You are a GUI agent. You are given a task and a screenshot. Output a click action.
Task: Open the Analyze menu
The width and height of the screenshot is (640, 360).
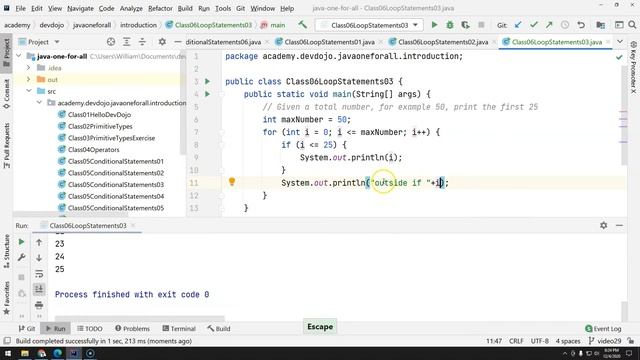click(x=131, y=8)
